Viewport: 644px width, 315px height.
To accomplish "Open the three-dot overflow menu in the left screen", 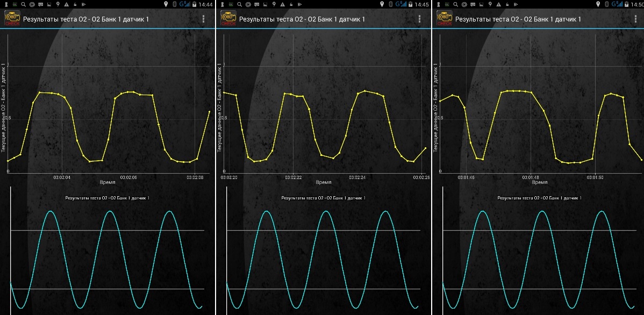I will coord(203,19).
